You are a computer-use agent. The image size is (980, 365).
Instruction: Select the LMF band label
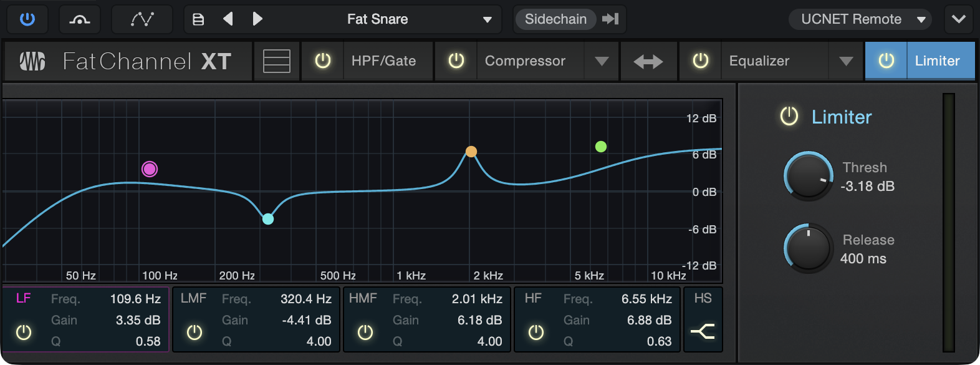tap(193, 298)
